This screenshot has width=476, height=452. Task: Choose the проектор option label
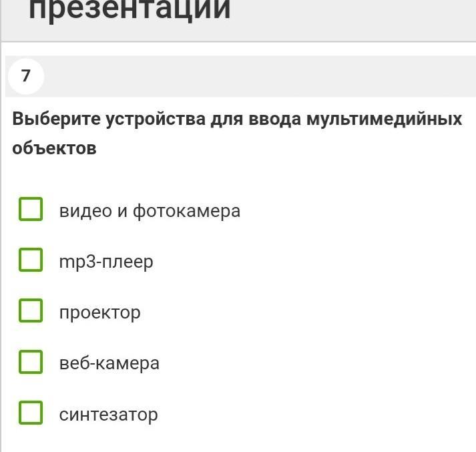[x=100, y=313]
